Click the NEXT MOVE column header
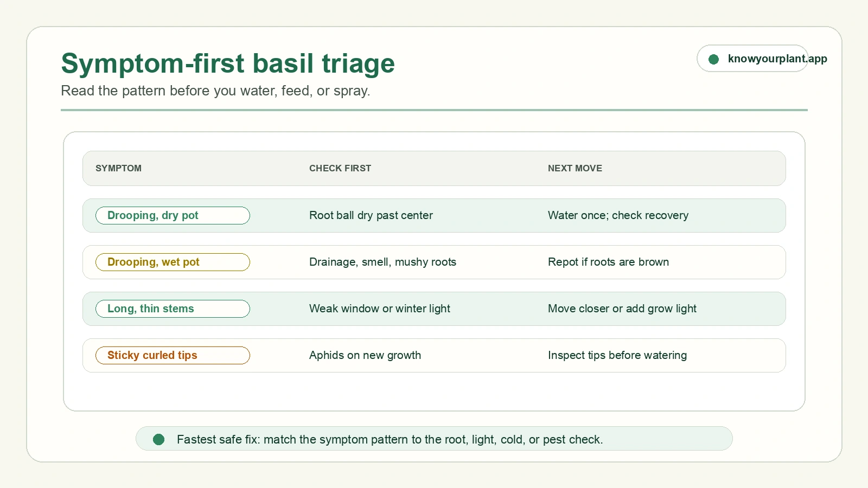 pos(575,168)
